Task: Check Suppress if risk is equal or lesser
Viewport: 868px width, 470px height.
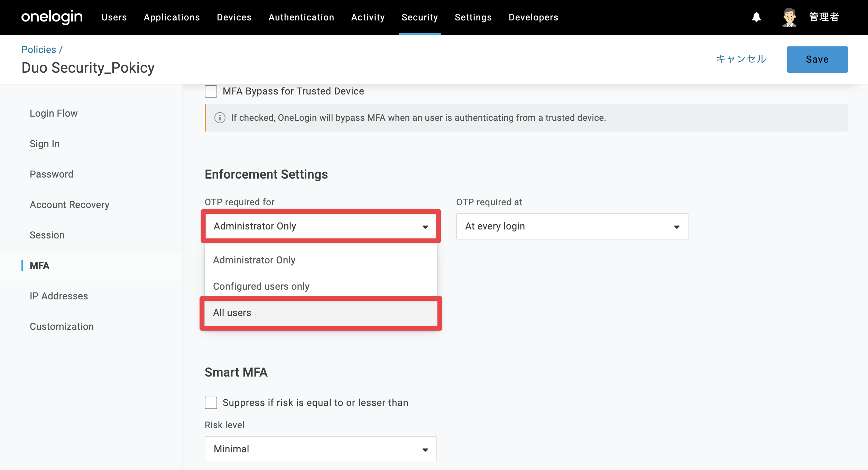Action: (211, 403)
